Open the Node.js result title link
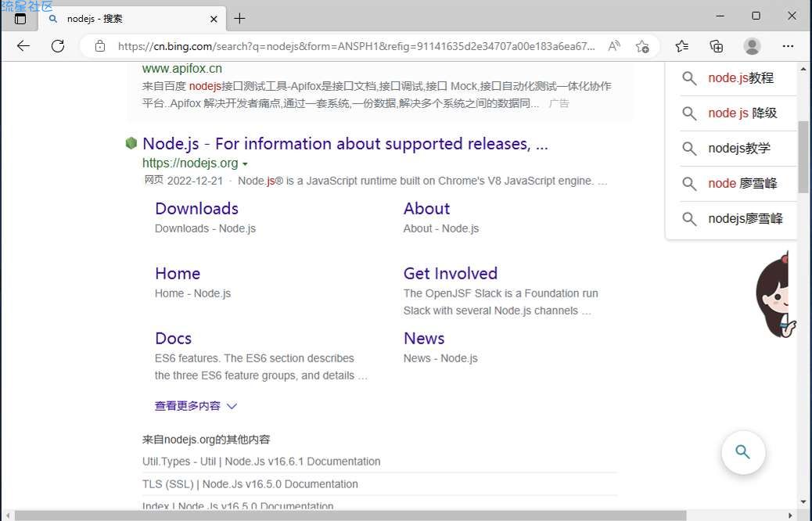The height and width of the screenshot is (521, 812). pyautogui.click(x=345, y=143)
